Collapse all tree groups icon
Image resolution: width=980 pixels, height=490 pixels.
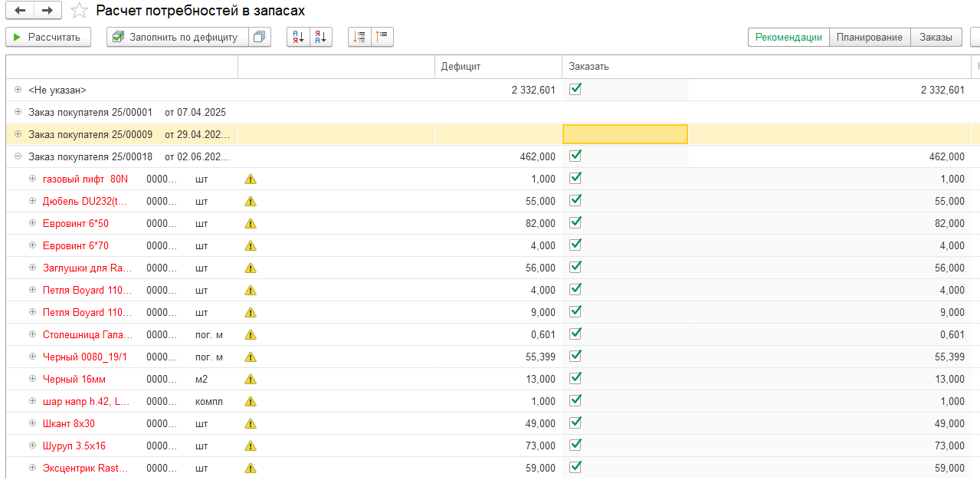pos(382,37)
